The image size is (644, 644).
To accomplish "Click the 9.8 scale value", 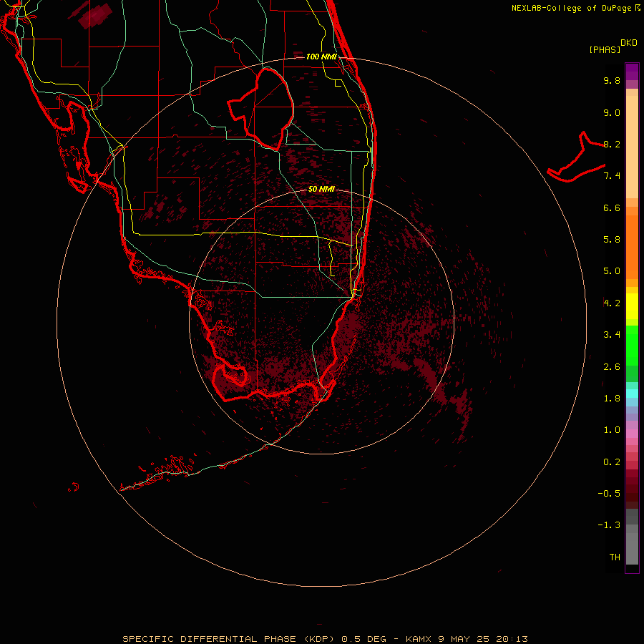I will (612, 80).
